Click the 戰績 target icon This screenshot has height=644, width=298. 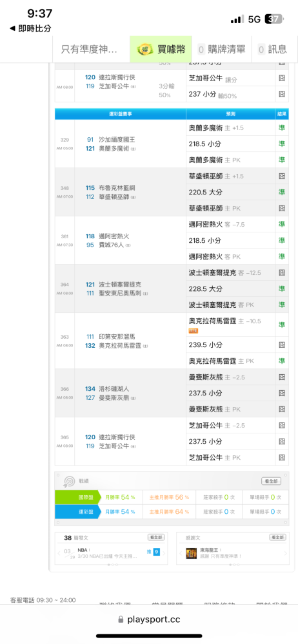[69, 481]
